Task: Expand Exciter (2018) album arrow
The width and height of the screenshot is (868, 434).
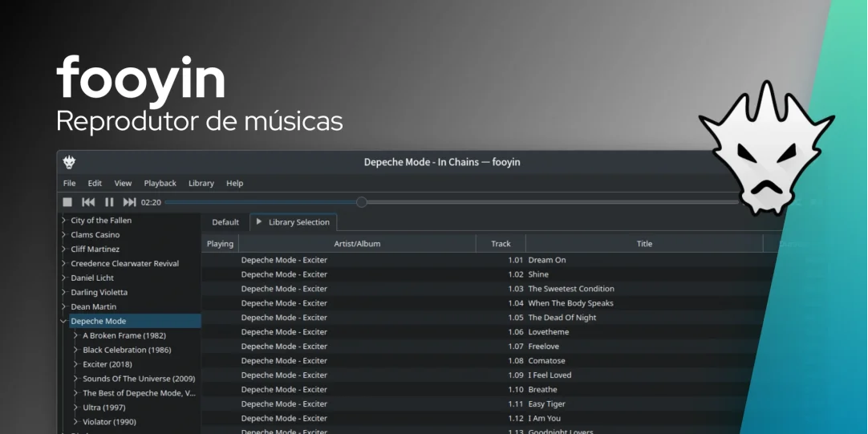Action: pyautogui.click(x=76, y=364)
